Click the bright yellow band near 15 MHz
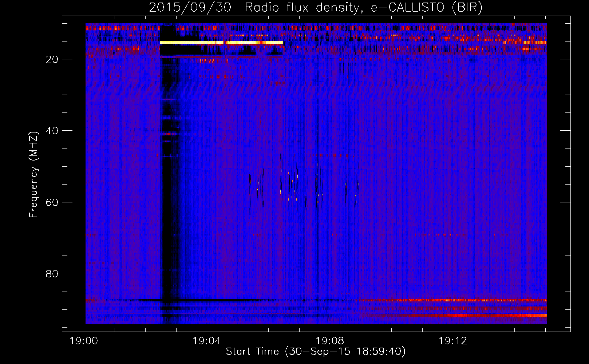Screen dimensions: 589x364 [221, 43]
